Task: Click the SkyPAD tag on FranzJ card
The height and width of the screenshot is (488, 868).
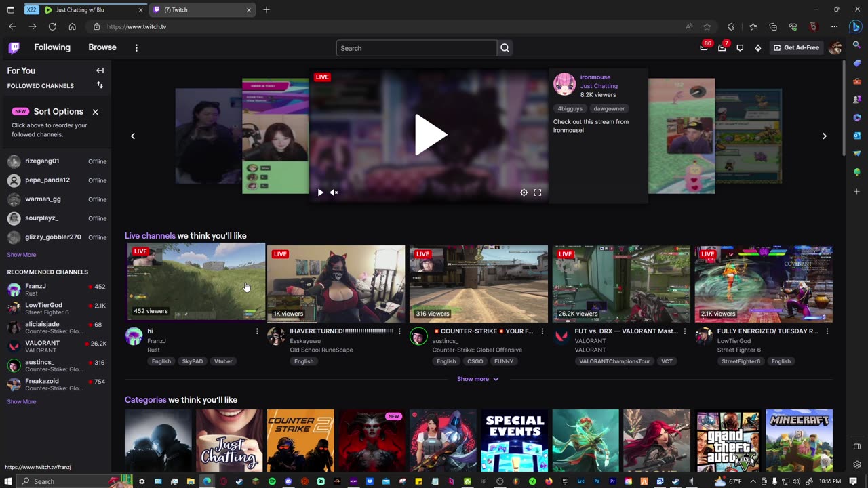Action: click(x=193, y=361)
